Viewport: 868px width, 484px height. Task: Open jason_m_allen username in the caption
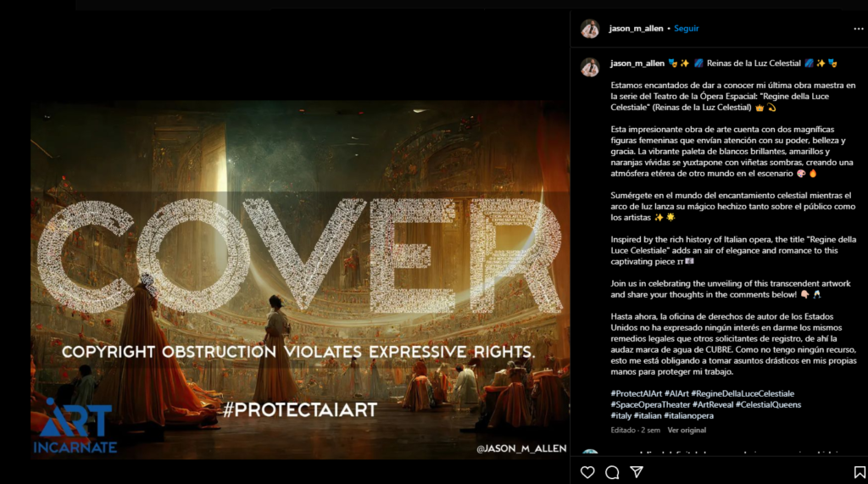[x=637, y=63]
